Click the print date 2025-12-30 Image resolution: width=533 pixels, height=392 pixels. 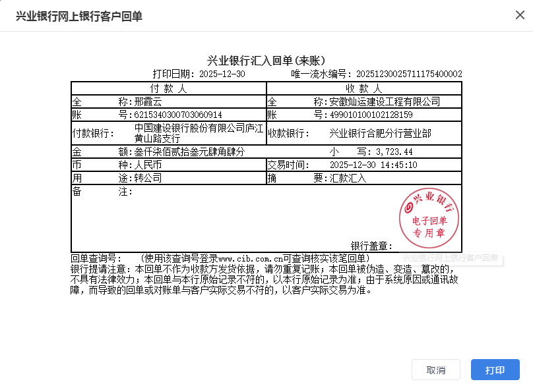222,74
